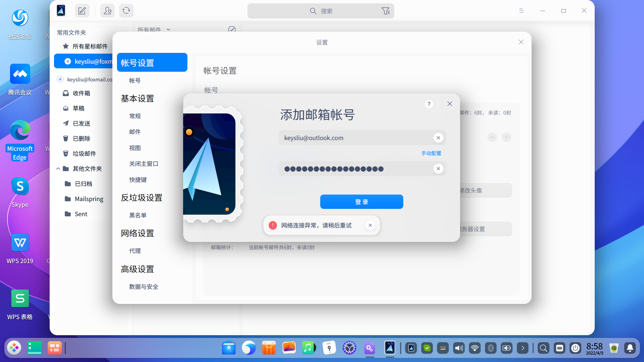
Task: Click the help question-mark in the dialog
Action: 429,104
